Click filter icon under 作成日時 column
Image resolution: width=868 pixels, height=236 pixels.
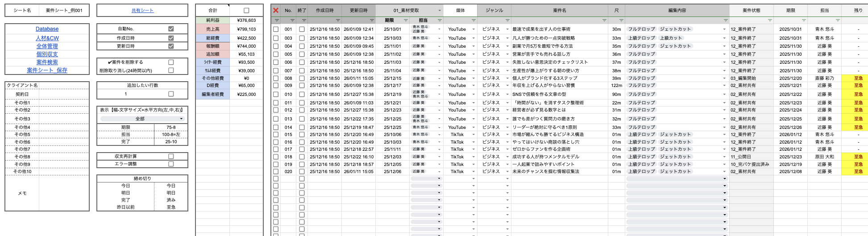(338, 21)
